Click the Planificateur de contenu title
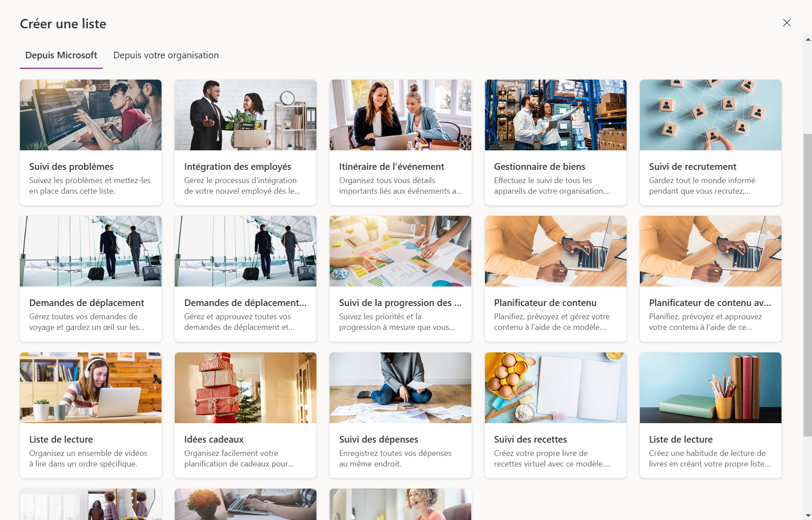 click(545, 303)
